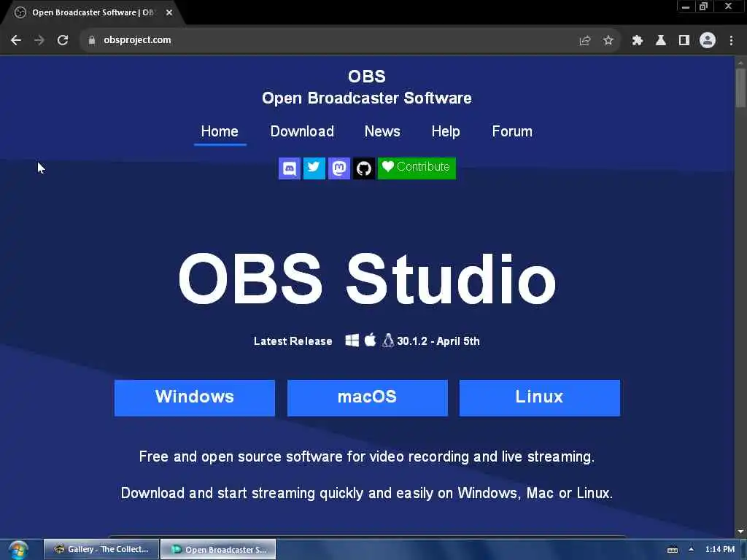
Task: Open the Download navigation item
Action: [x=302, y=131]
